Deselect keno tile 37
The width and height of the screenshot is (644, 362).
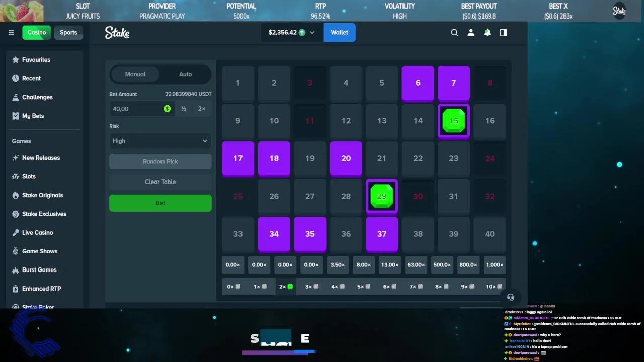(x=382, y=234)
